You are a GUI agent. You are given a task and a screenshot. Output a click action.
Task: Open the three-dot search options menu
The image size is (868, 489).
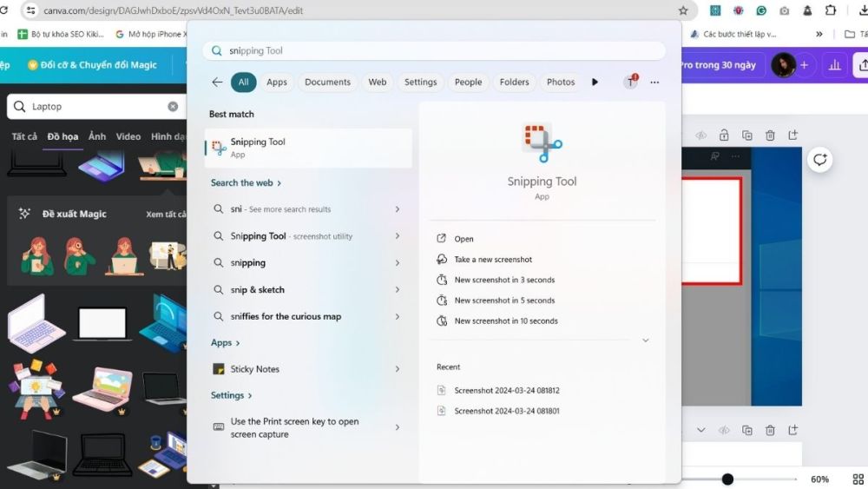pyautogui.click(x=654, y=82)
